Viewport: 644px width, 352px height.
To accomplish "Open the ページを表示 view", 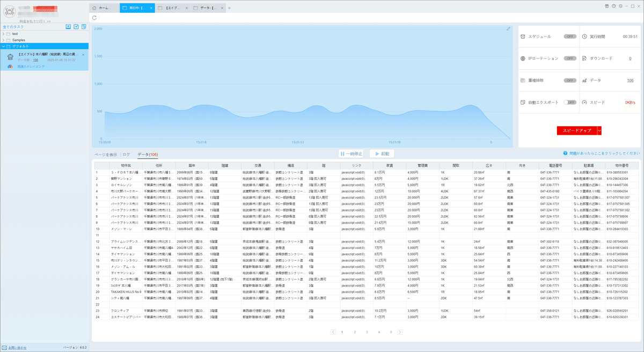I will [106, 155].
